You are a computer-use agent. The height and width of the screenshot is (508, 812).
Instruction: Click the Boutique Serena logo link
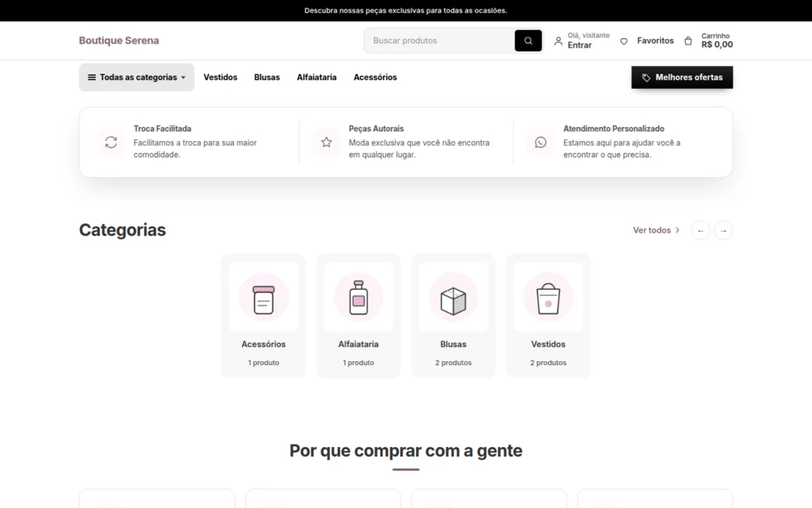(119, 40)
